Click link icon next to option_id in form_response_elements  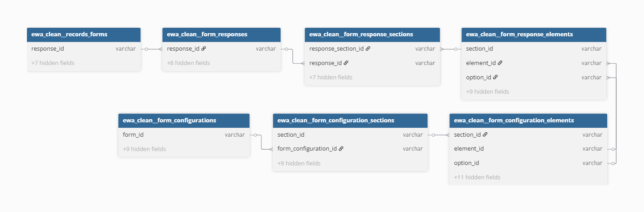click(495, 78)
